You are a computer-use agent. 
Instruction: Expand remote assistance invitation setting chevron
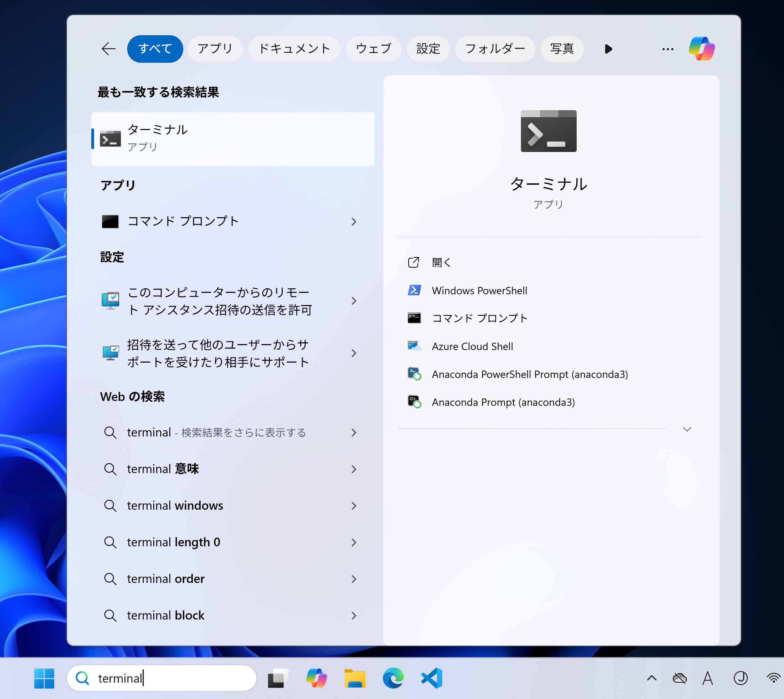pos(354,301)
